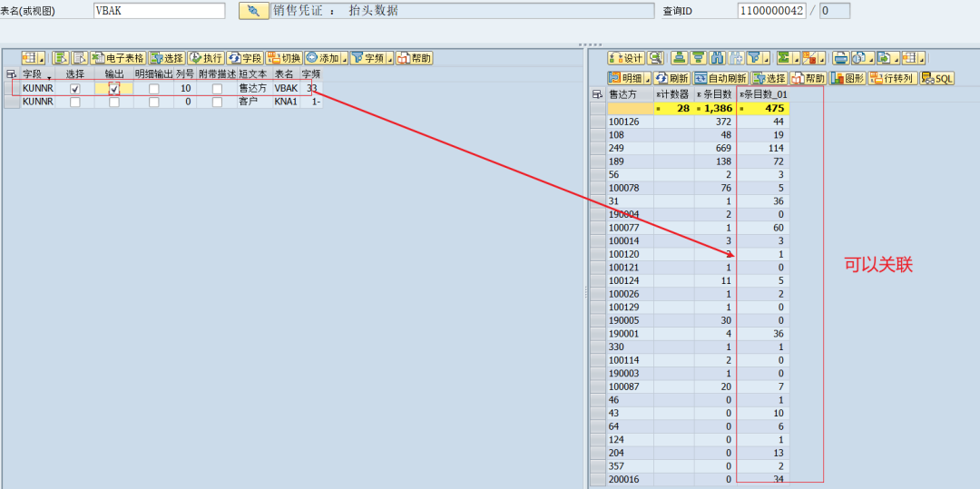This screenshot has height=489, width=980.
Task: Run the query with 执行 button
Action: coord(206,58)
